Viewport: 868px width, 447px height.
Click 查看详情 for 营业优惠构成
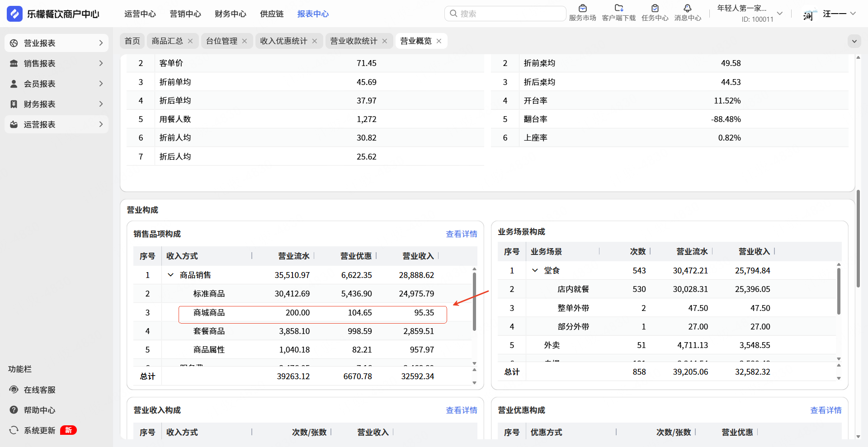click(826, 410)
